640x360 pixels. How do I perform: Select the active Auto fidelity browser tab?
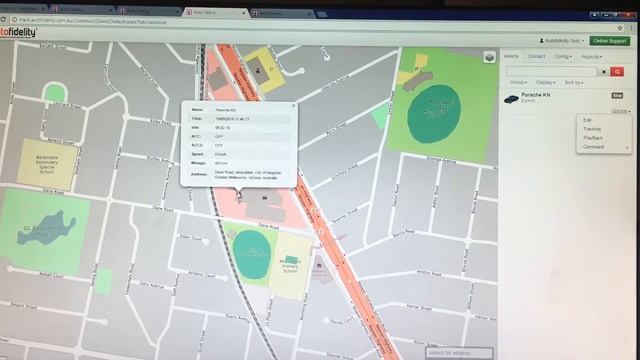[216, 13]
